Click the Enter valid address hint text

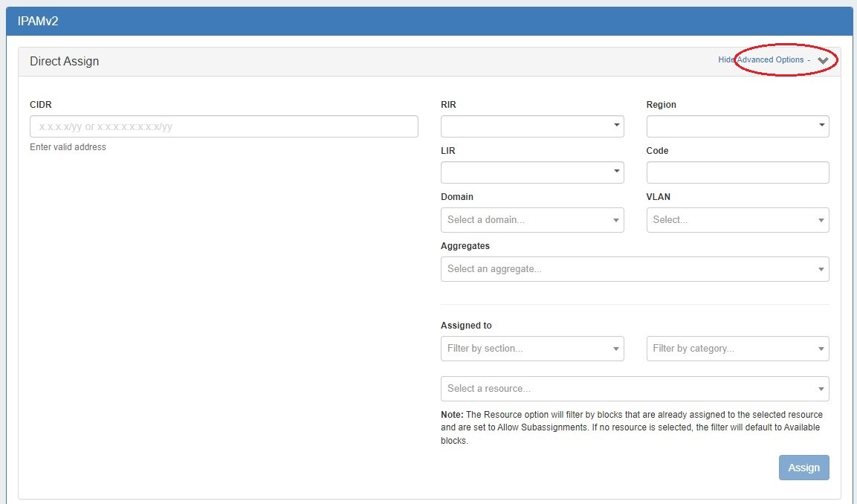(68, 147)
